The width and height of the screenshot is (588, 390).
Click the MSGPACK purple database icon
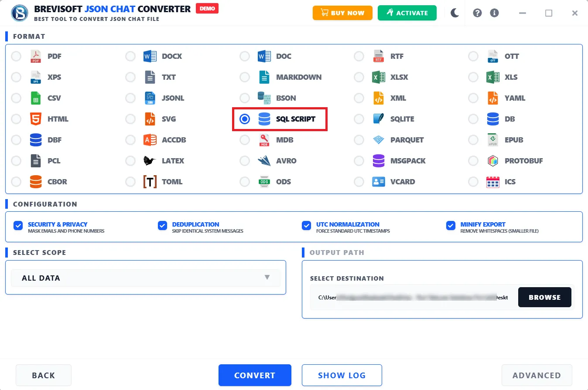pyautogui.click(x=379, y=161)
